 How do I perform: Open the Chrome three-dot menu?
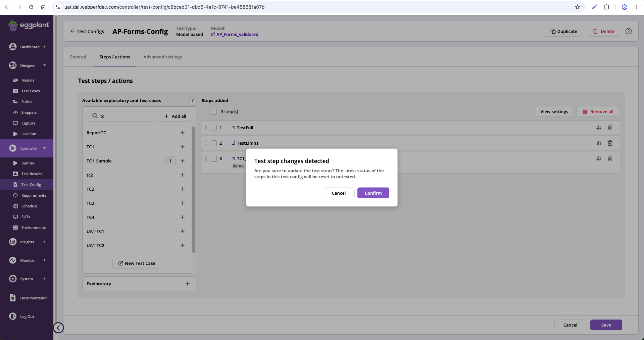(x=636, y=7)
